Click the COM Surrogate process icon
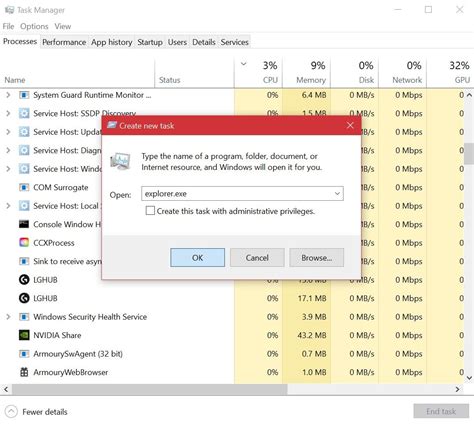Image resolution: width=474 pixels, height=427 pixels. tap(24, 187)
